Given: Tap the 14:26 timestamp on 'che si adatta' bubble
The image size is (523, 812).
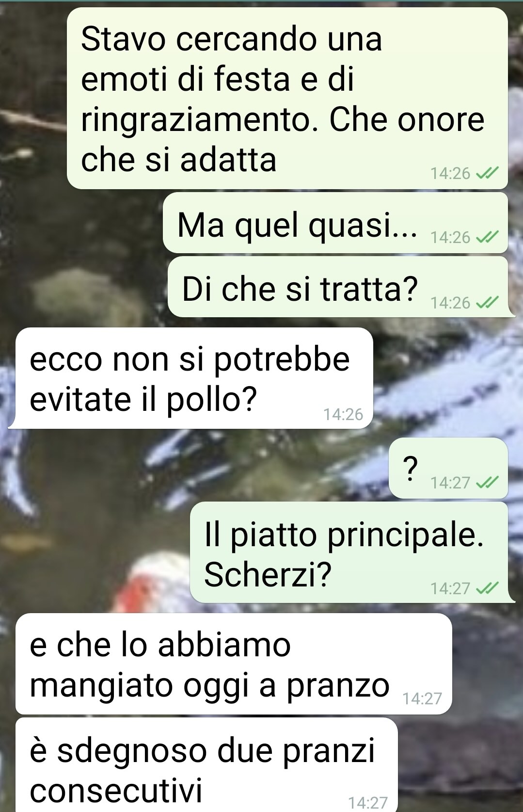Looking at the screenshot, I should pos(450,173).
